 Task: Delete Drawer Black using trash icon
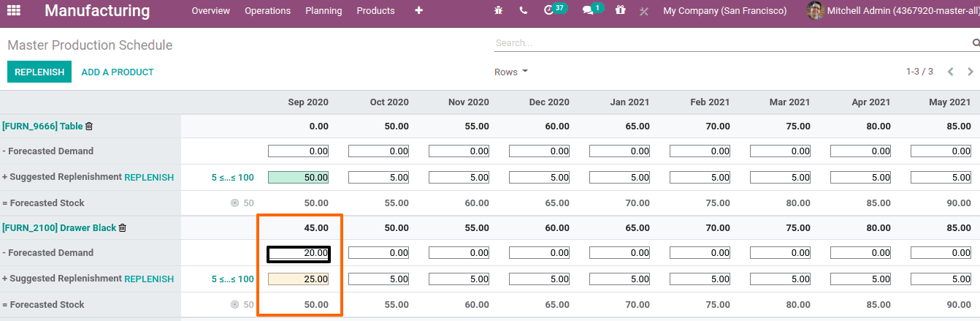[x=123, y=228]
